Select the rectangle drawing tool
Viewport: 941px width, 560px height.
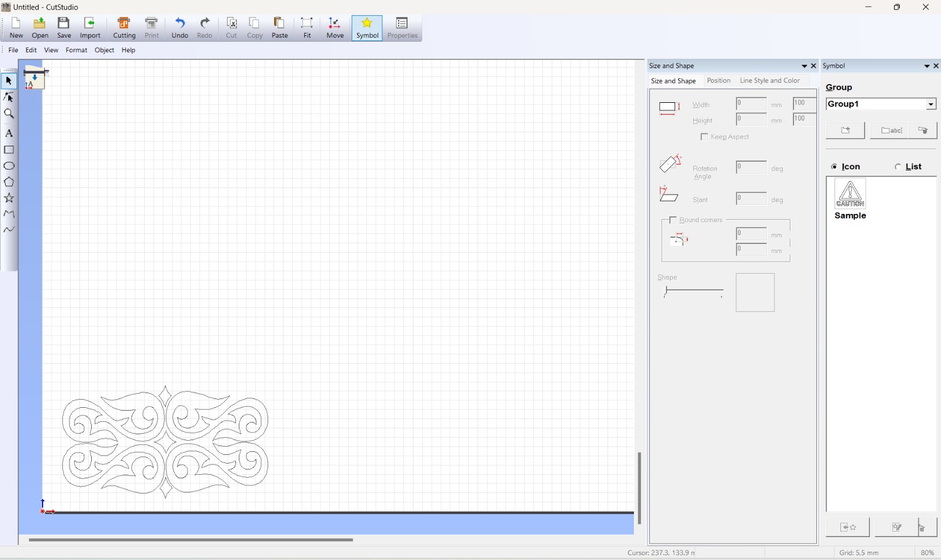click(9, 150)
